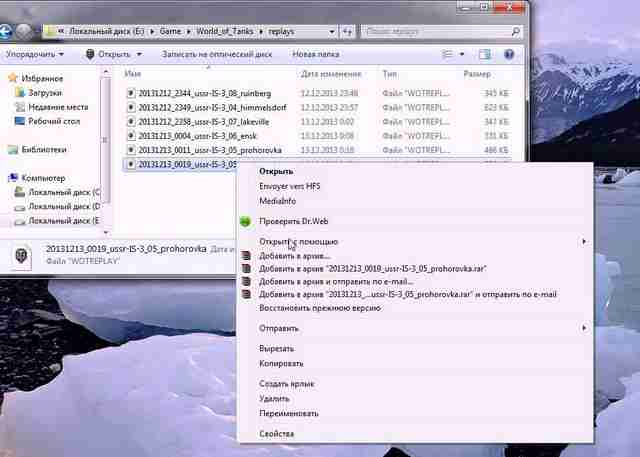Viewport: 640px width, 457px height.
Task: Click Локальный диск (C drive icon
Action: [20, 192]
